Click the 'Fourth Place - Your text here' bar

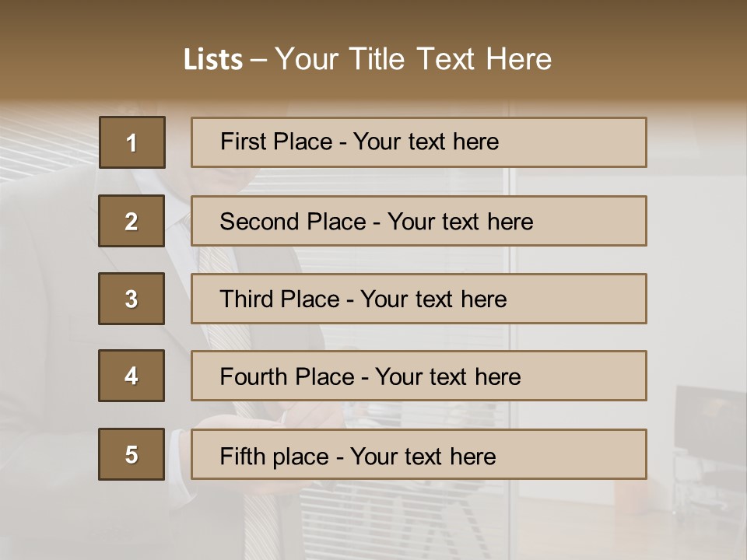(419, 376)
